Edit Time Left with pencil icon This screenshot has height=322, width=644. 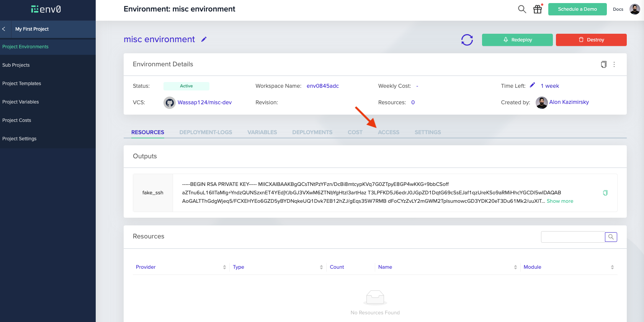[x=532, y=85]
